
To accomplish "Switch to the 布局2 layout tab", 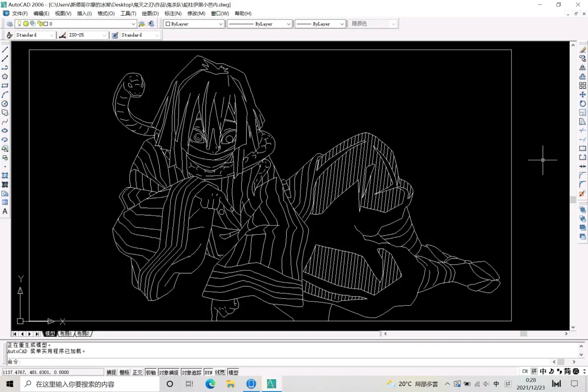I will pyautogui.click(x=83, y=333).
